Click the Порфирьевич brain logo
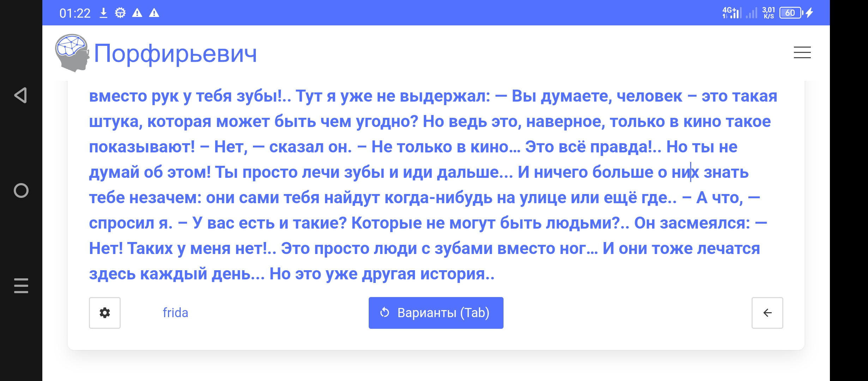868x381 pixels. [x=72, y=53]
